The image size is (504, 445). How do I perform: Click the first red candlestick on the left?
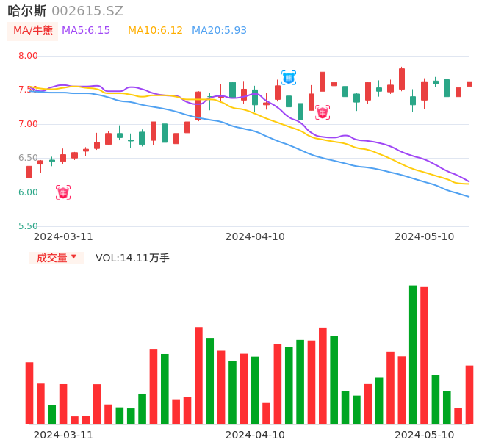click(29, 172)
